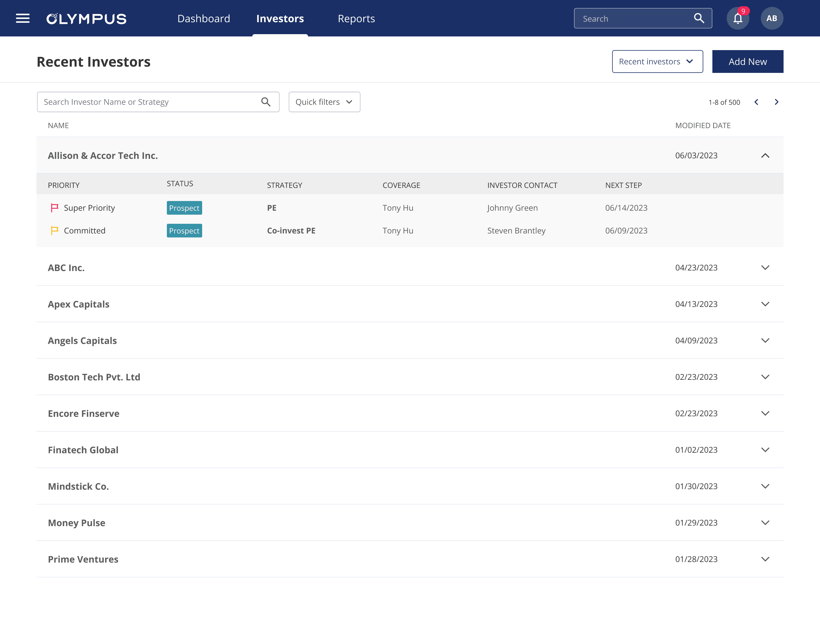Click yellow Committed flag
The width and height of the screenshot is (820, 644).
55,230
